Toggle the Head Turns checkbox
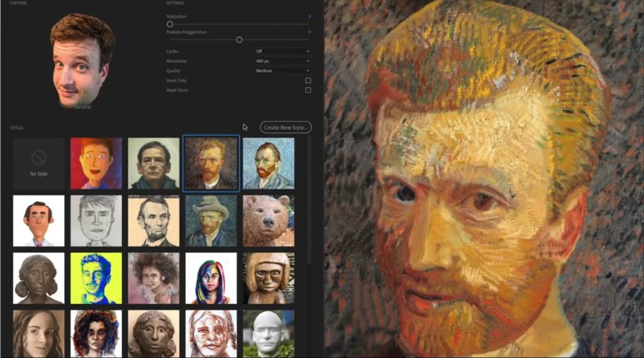Screen dimensions: 644x358 pyautogui.click(x=308, y=90)
